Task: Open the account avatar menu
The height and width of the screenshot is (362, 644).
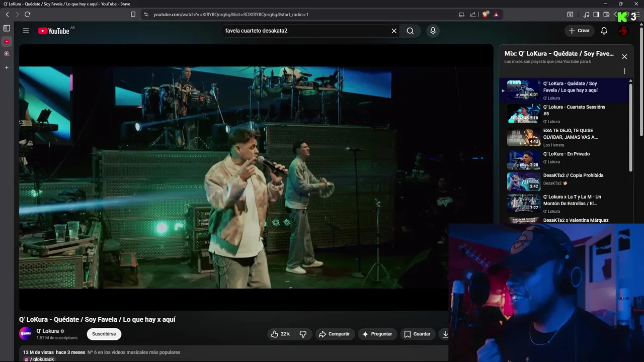Action: point(623,31)
